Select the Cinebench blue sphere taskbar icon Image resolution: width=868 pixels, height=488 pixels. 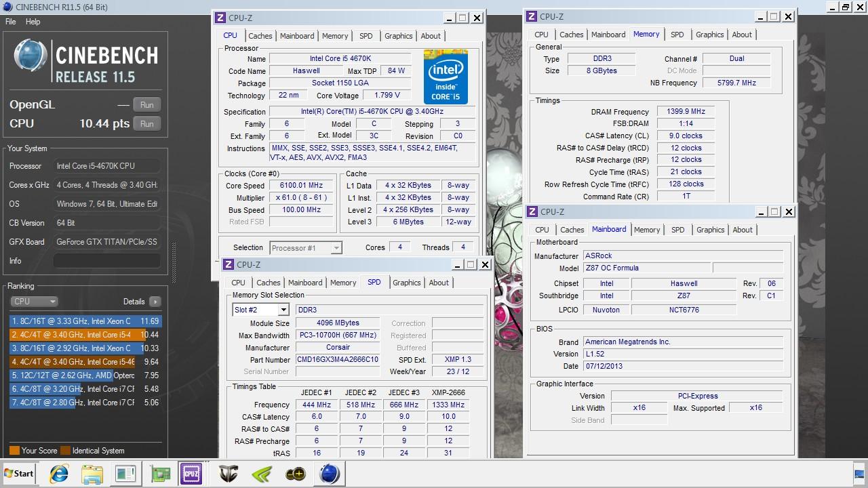(x=330, y=474)
